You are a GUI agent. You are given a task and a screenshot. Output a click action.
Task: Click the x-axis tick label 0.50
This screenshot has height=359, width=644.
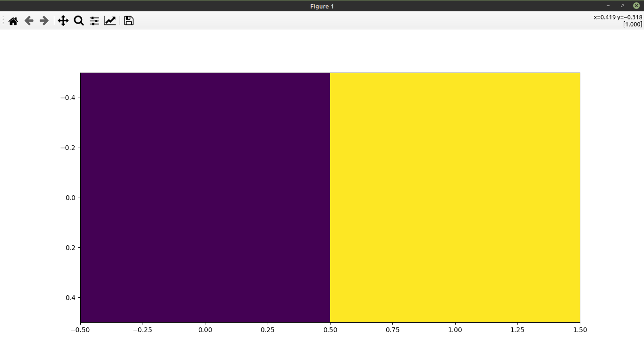click(330, 330)
